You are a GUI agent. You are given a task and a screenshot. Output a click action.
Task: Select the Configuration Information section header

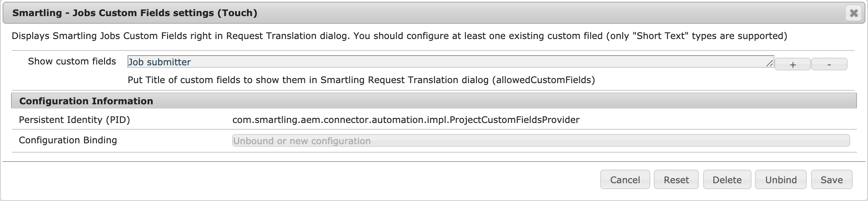86,101
